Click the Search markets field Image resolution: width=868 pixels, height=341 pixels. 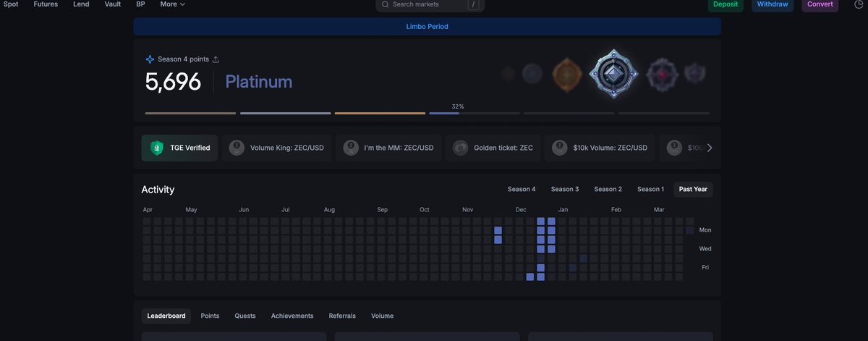click(430, 5)
